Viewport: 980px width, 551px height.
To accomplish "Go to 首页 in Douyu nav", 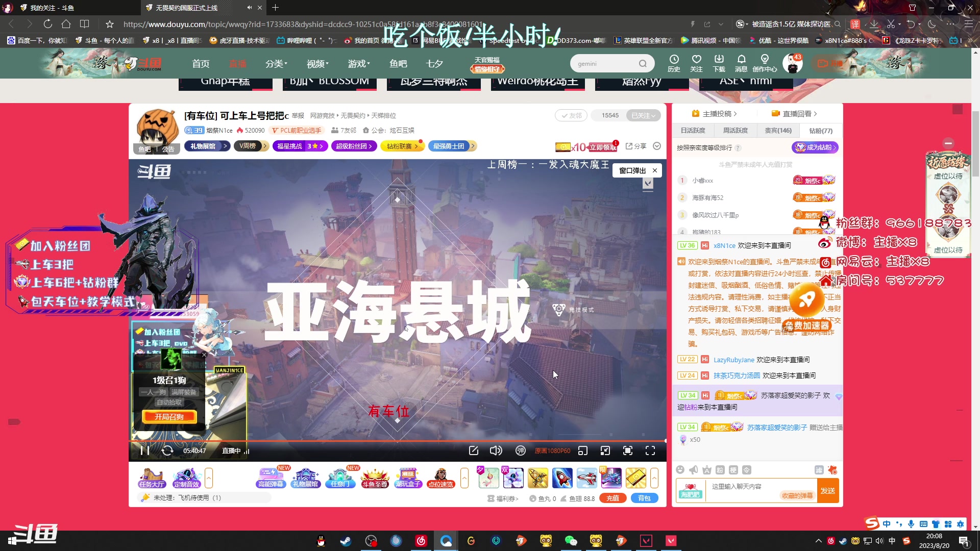I will [201, 64].
